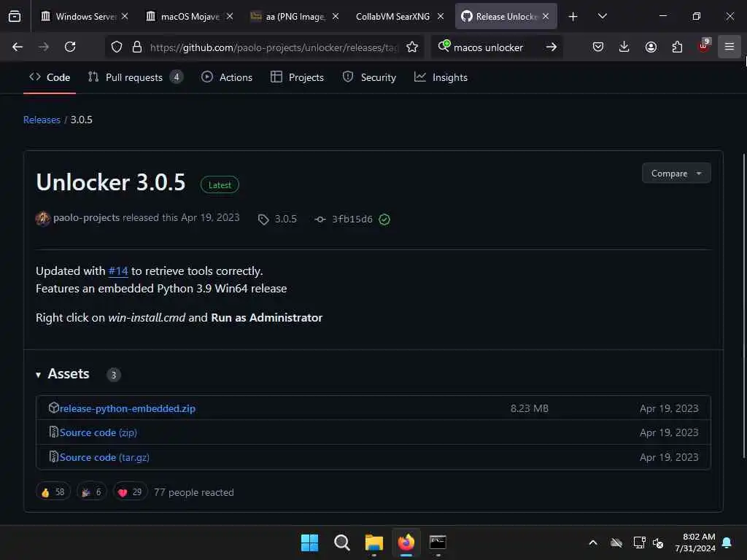
Task: Submit the macos unlocker search arrow
Action: click(551, 47)
